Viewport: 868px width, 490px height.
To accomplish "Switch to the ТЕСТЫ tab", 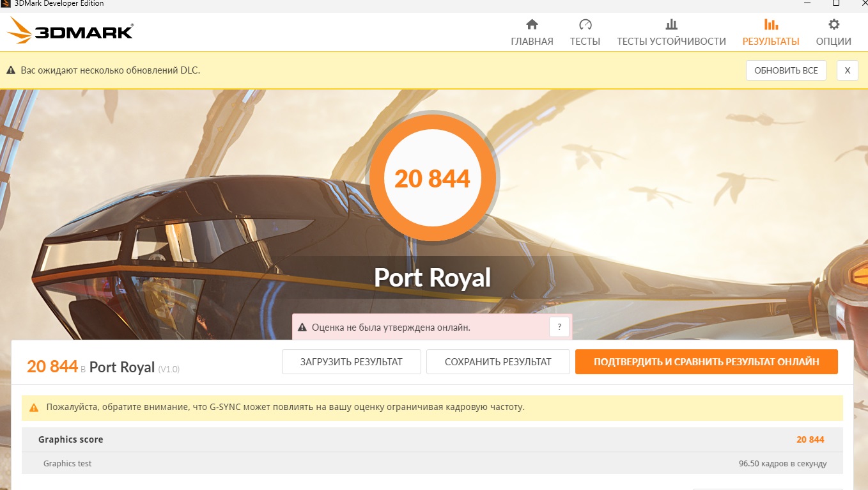I will point(585,33).
